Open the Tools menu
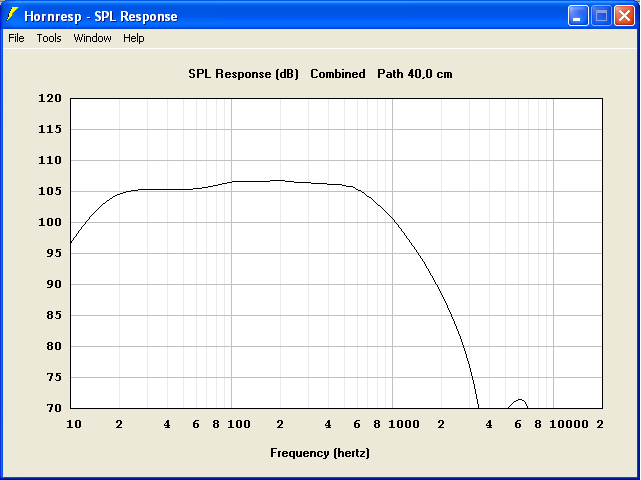Viewport: 641px width, 480px height. (x=49, y=38)
